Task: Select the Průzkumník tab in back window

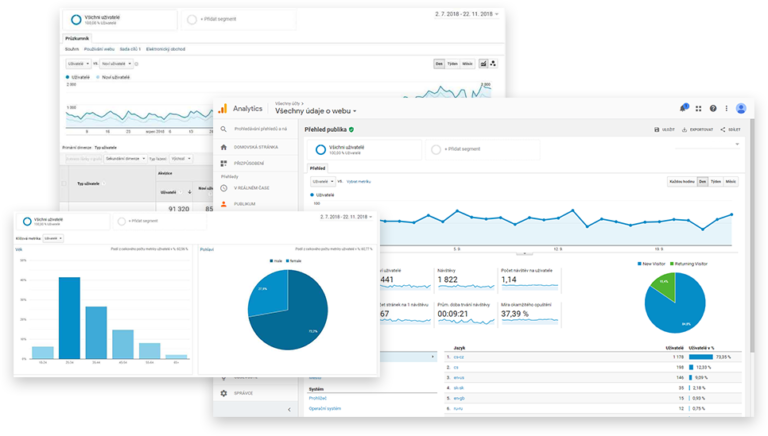Action: 77,38
